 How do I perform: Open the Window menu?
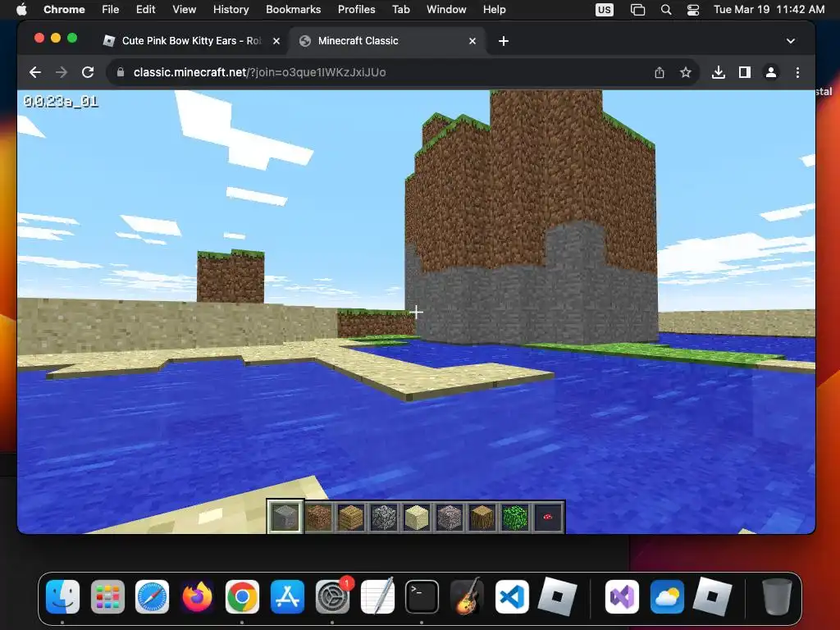pyautogui.click(x=446, y=10)
